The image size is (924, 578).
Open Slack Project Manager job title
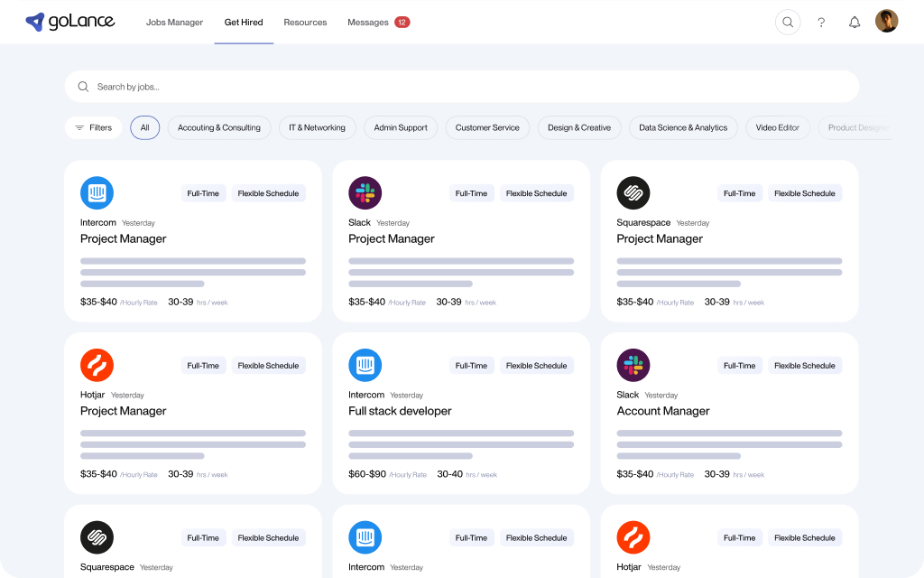(392, 238)
